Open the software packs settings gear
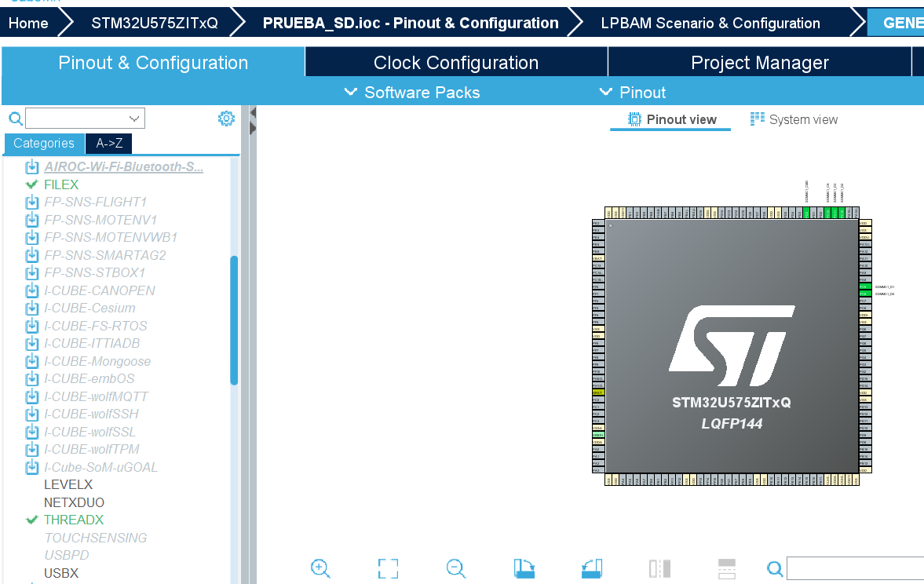This screenshot has width=924, height=584. pos(226,118)
